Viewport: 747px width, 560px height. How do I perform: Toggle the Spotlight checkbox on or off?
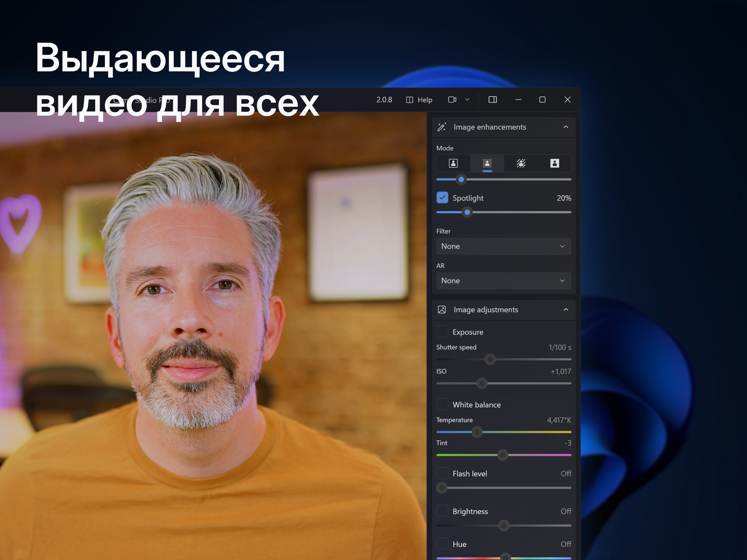(442, 197)
